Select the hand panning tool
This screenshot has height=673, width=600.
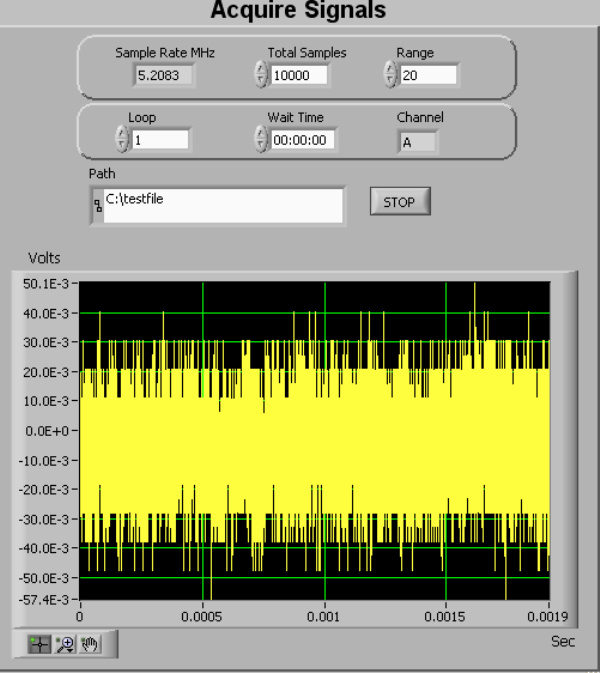[90, 644]
